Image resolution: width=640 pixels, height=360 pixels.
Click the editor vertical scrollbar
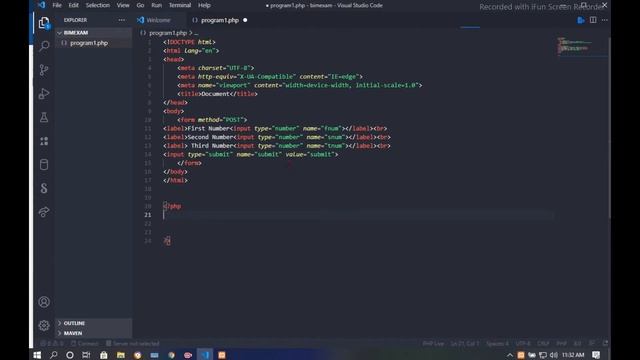pyautogui.click(x=609, y=127)
